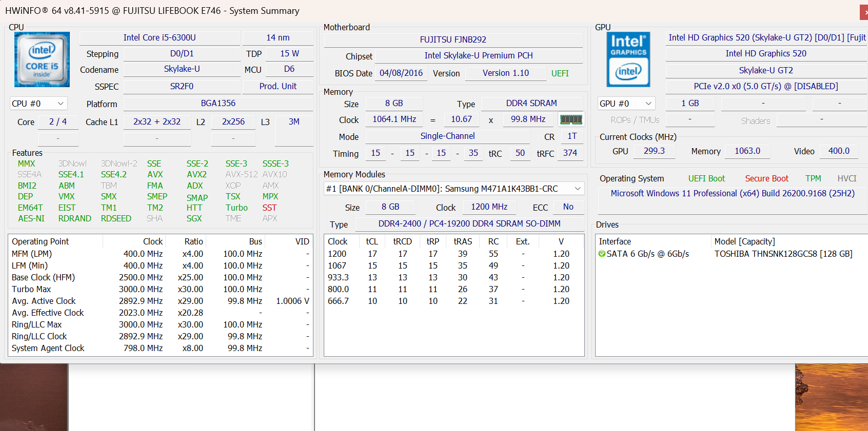Select the TPM status label
Screen dimensions: 868x431
pos(813,178)
